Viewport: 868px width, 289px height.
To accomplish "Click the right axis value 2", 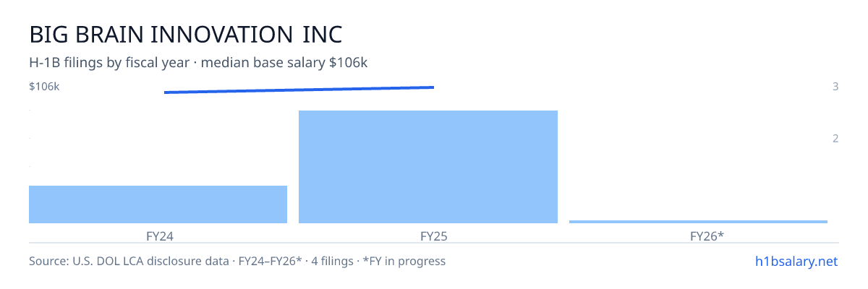I will pos(835,139).
